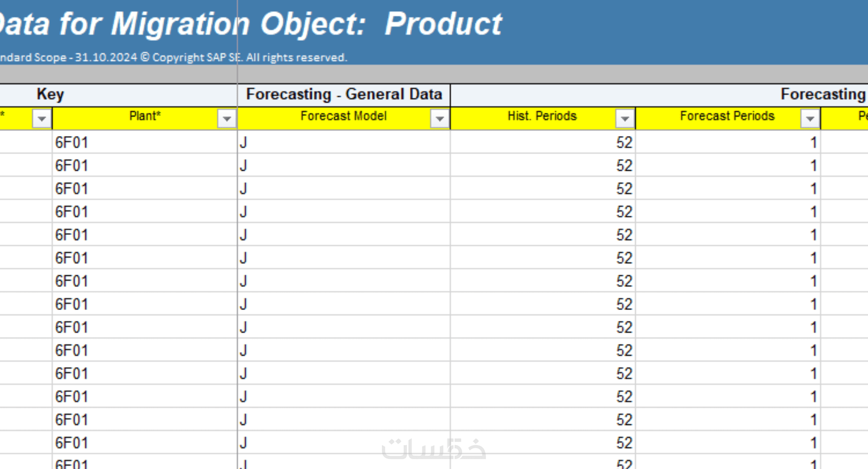868x469 pixels.
Task: Select the Forecasting - General Data header
Action: [344, 95]
